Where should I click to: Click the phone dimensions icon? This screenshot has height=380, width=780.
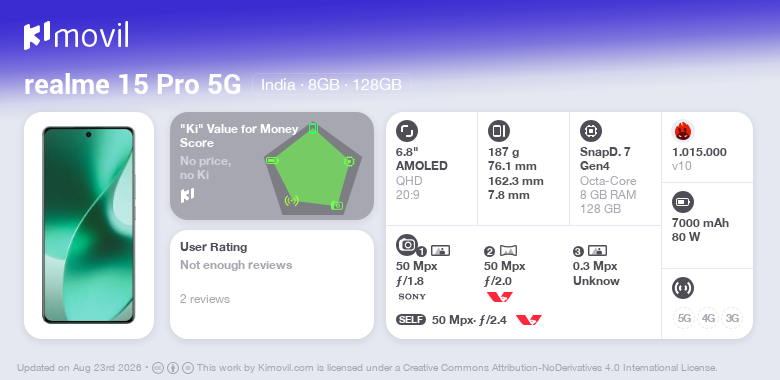point(498,131)
